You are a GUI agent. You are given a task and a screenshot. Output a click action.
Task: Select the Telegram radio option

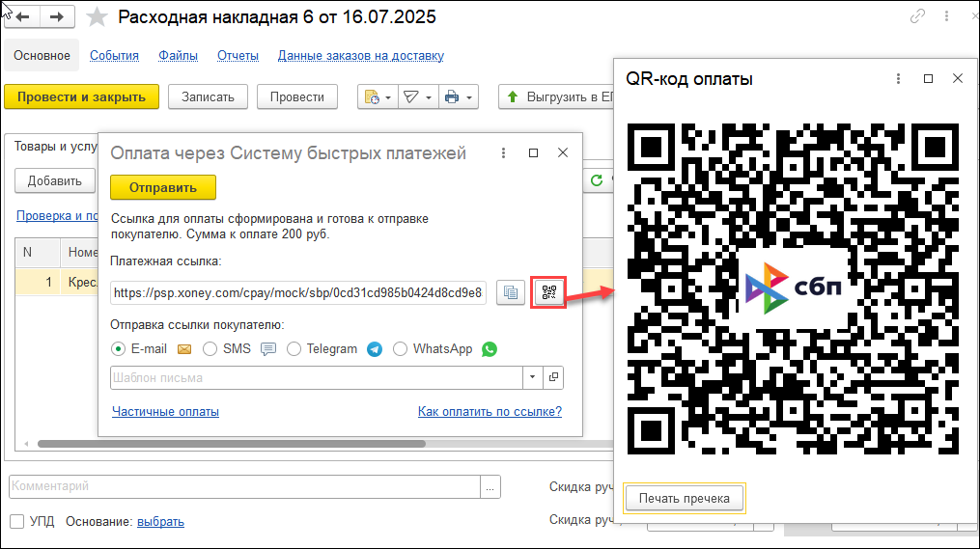click(294, 349)
